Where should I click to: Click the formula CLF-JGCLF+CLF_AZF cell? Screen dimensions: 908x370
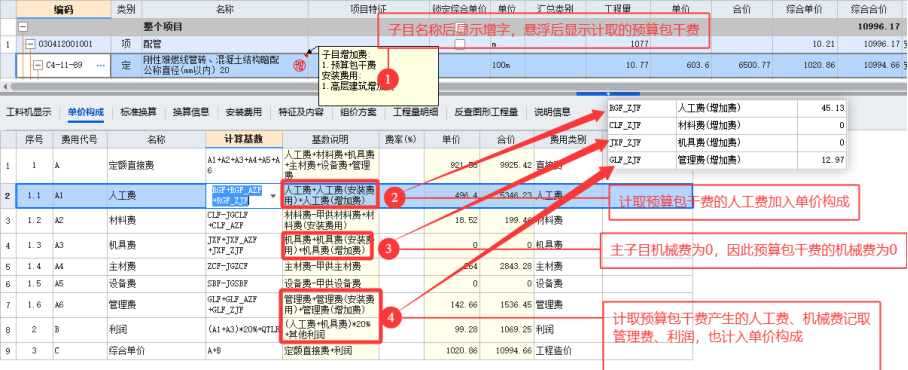(244, 220)
